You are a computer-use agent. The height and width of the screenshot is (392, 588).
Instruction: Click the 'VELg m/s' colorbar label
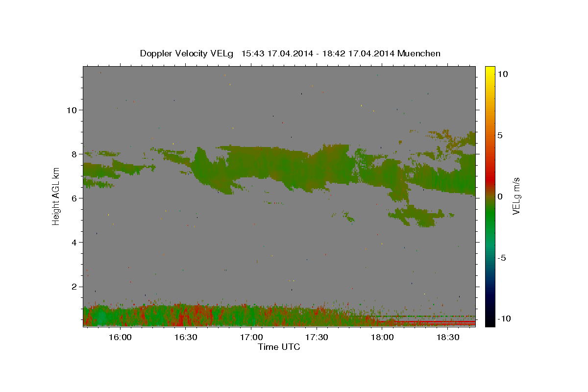click(516, 196)
